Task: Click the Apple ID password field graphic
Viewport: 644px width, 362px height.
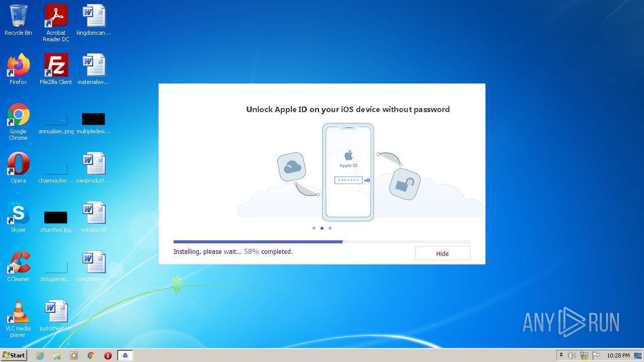Action: tap(349, 180)
